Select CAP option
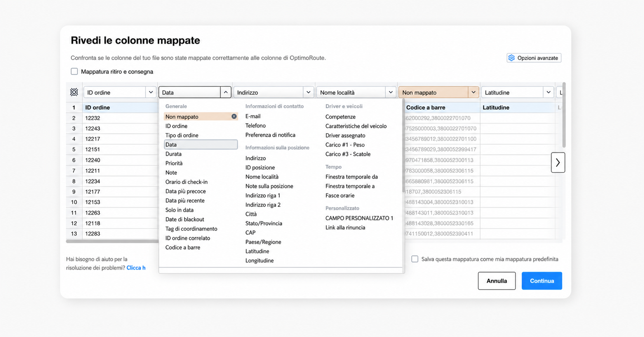The height and width of the screenshot is (337, 644). coord(250,233)
